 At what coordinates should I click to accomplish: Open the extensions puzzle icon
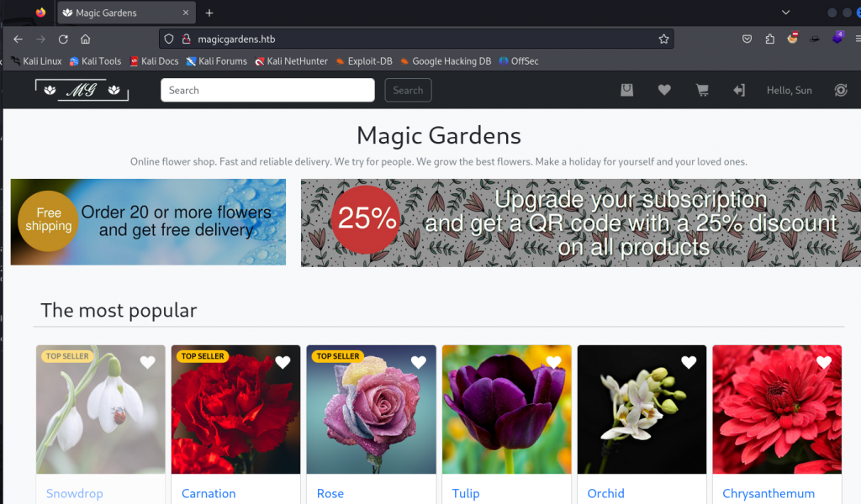[x=770, y=39]
